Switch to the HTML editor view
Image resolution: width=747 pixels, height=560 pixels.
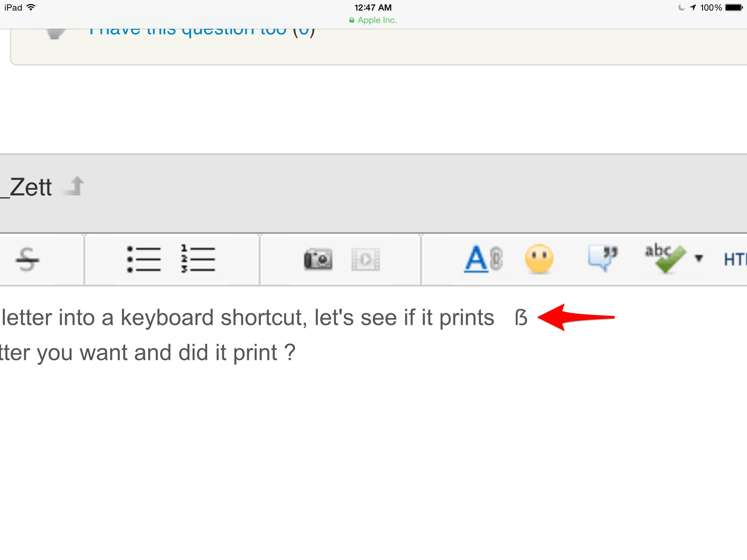pos(735,260)
